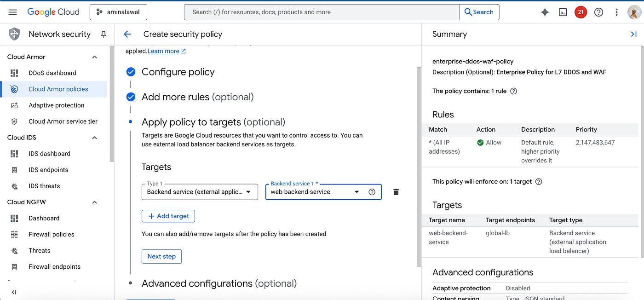Click help icon beside policy rule count

(x=514, y=91)
